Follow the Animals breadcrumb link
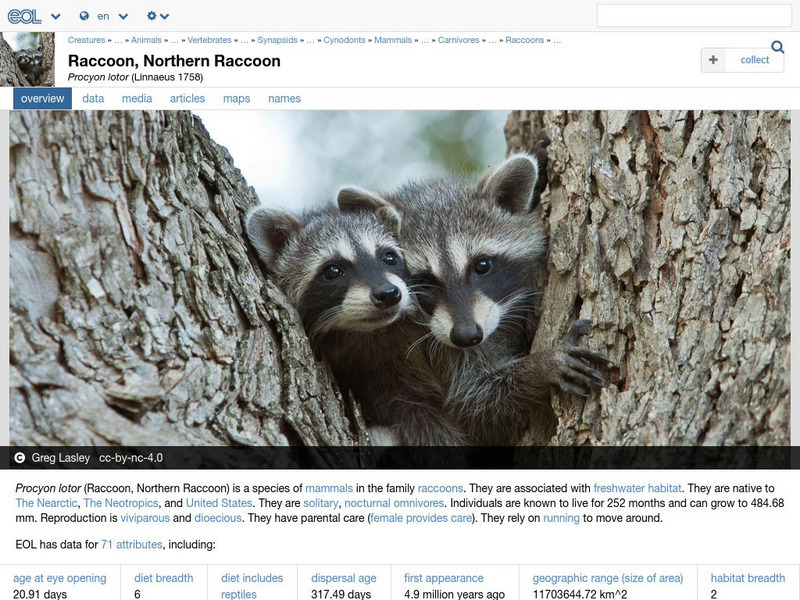Screen dimensions: 800x600 (x=146, y=40)
